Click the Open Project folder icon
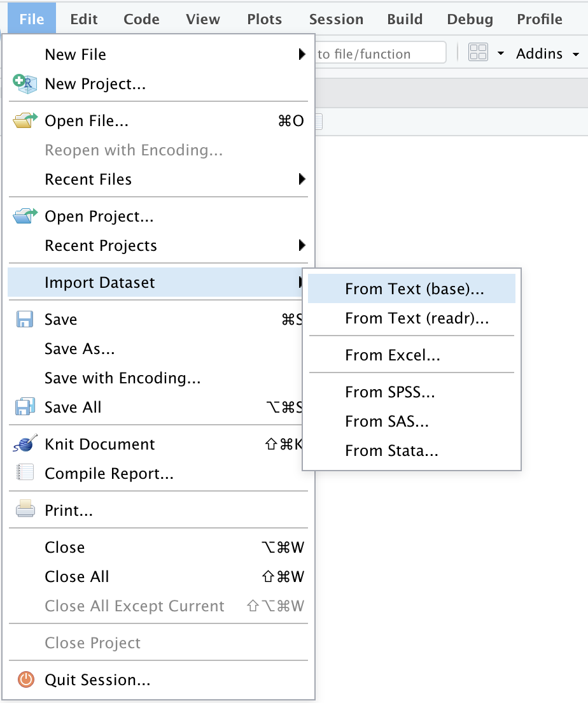588x703 pixels. 25,217
